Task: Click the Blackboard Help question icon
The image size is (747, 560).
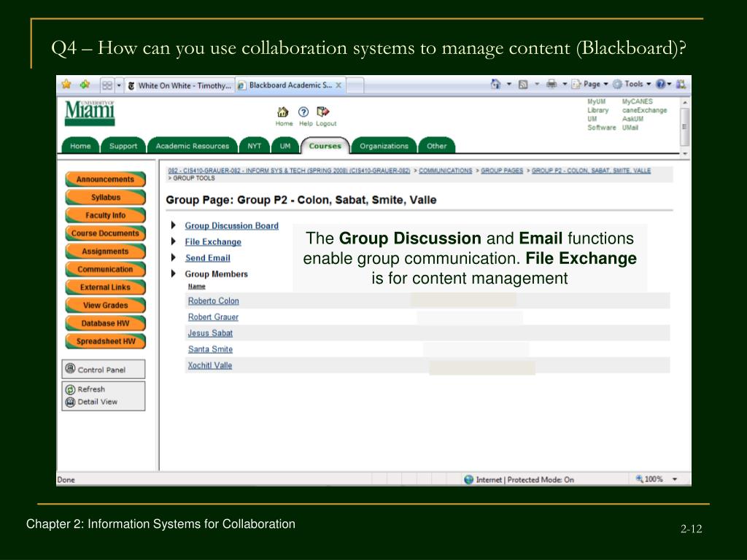Action: [303, 112]
